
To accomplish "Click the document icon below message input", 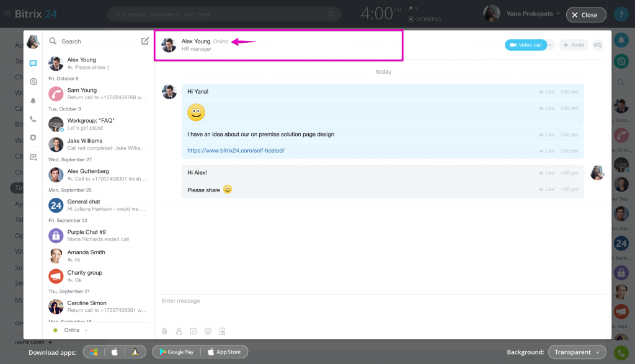I will click(x=223, y=331).
